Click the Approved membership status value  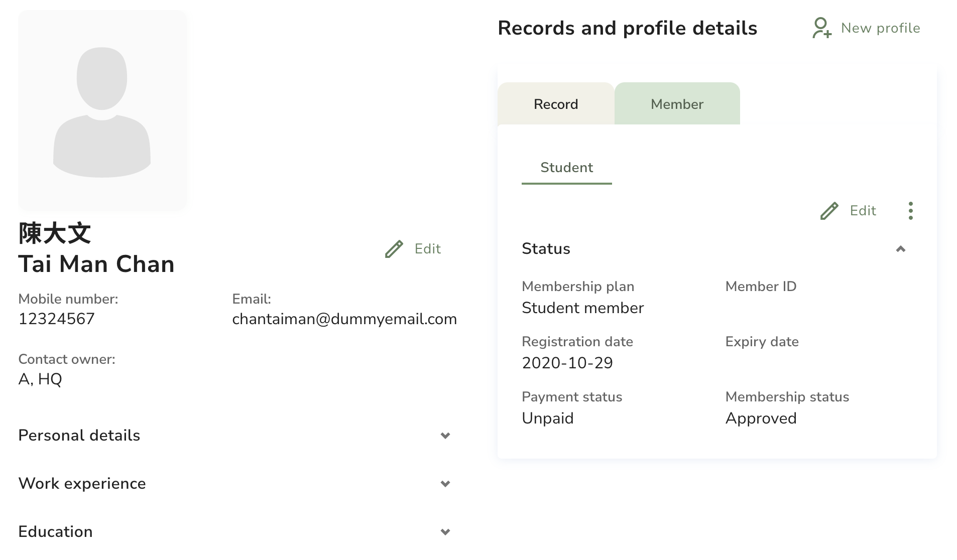pos(761,418)
